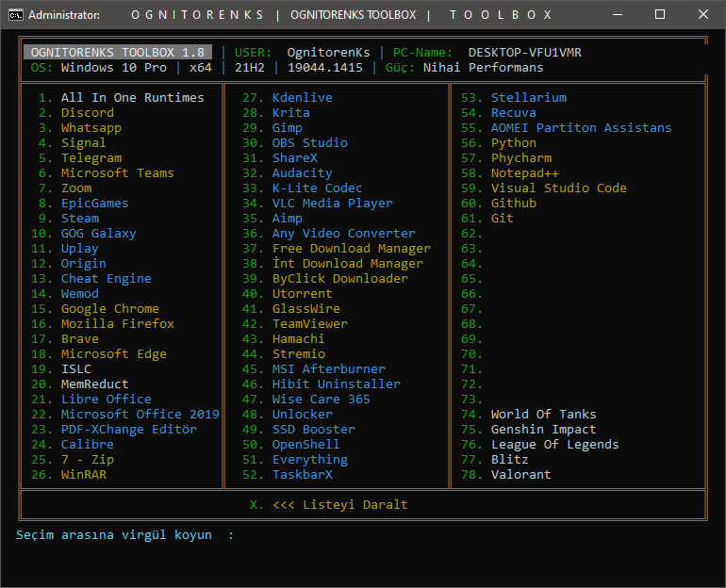Click 'Any Video Converter' entry
726x588 pixels.
coord(343,234)
